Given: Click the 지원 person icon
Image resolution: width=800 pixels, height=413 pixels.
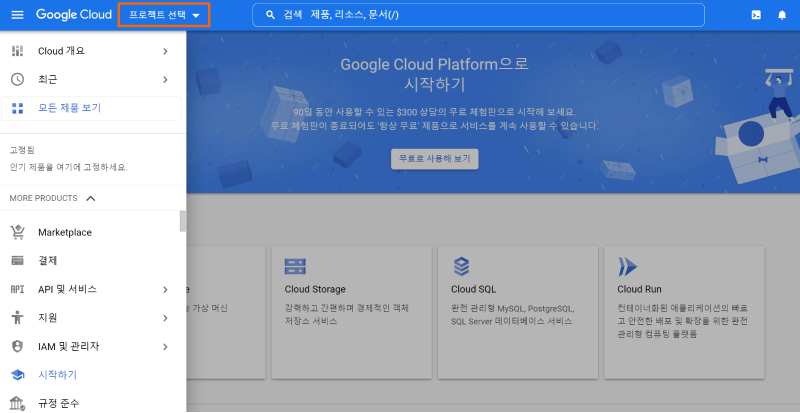Looking at the screenshot, I should point(17,318).
